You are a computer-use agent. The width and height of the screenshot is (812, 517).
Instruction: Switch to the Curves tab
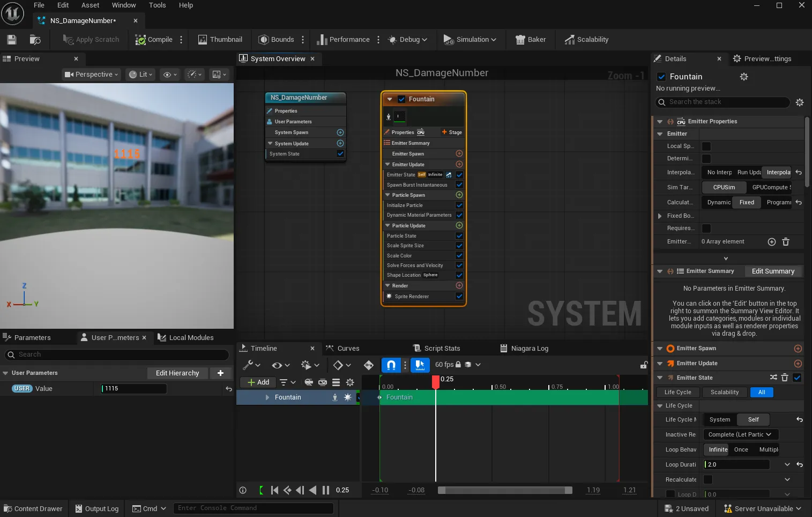[343, 349]
